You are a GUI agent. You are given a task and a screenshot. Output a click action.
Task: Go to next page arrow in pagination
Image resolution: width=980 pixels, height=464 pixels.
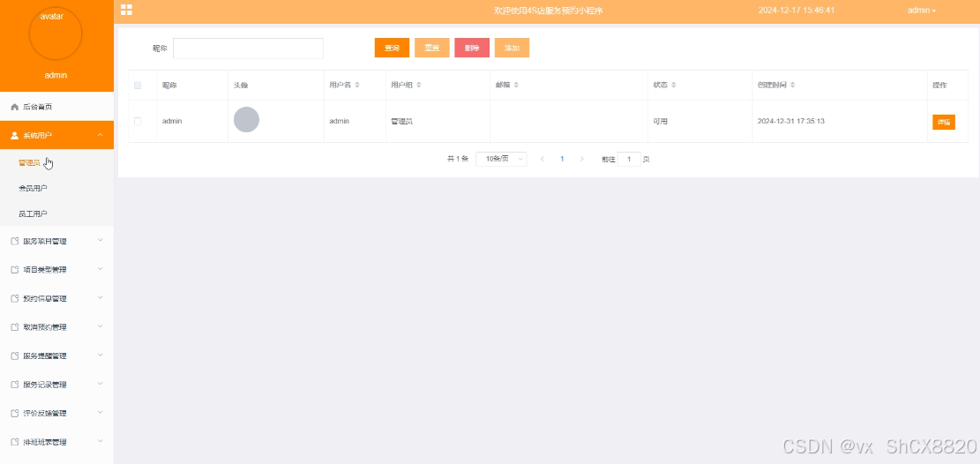(582, 159)
